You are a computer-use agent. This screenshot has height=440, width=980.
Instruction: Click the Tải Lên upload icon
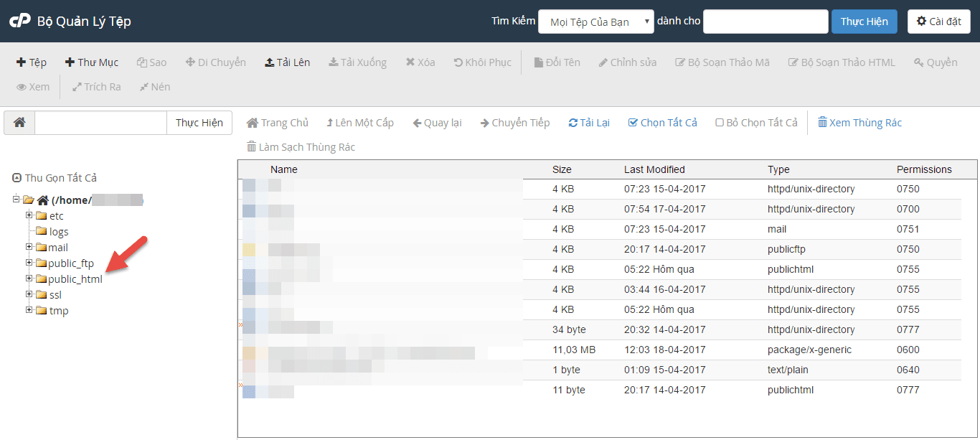pyautogui.click(x=270, y=62)
